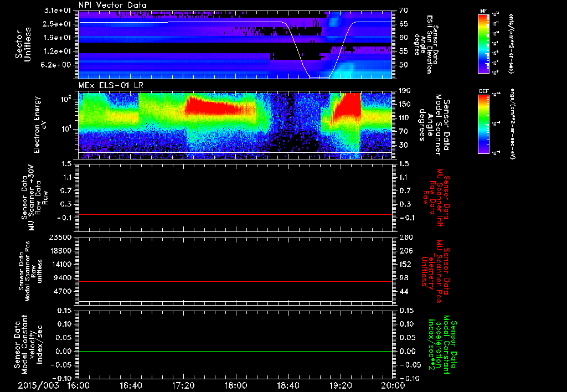Click the ESH Sun Elevation Angle axis label
The image size is (567, 392).
[x=426, y=44]
